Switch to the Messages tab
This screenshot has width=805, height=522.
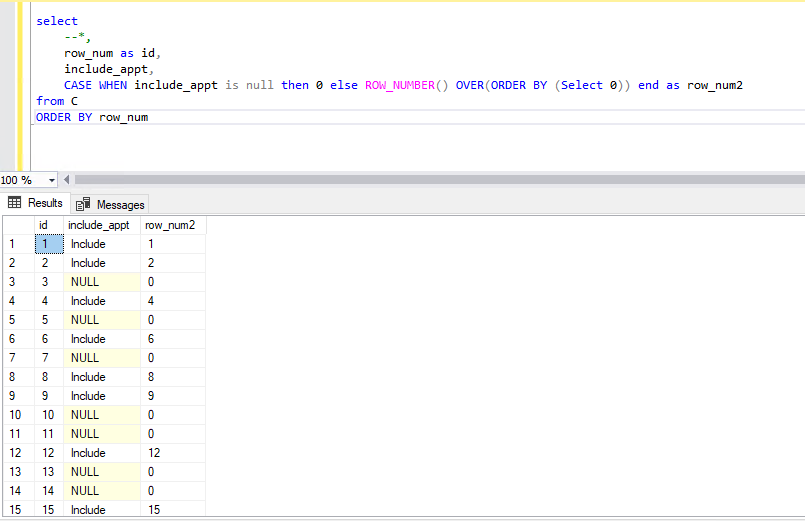pos(110,204)
